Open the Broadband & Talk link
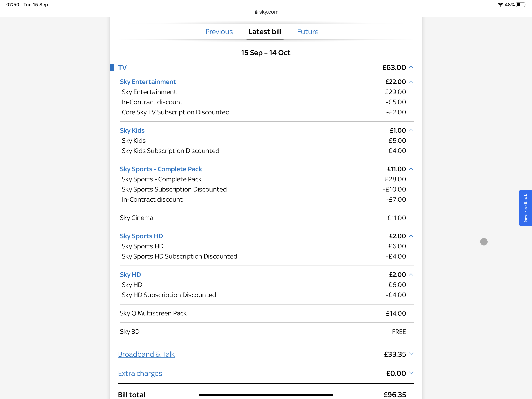532x399 pixels. tap(146, 354)
